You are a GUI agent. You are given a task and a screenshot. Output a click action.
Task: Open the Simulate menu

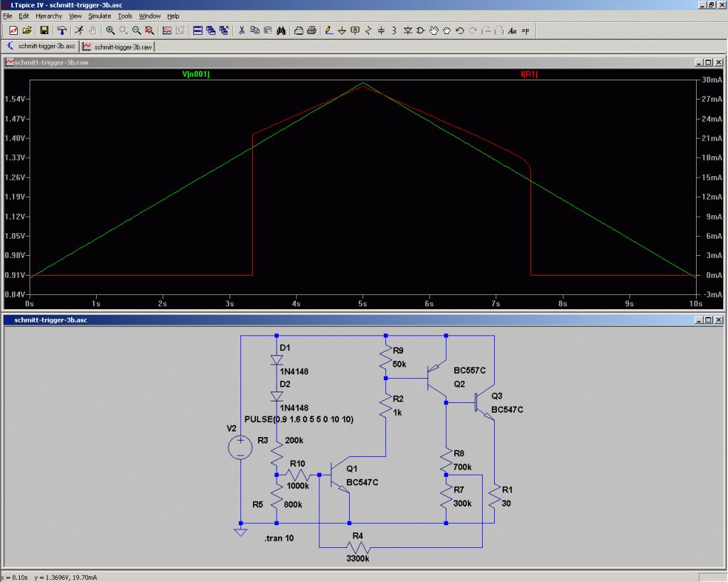(x=100, y=16)
